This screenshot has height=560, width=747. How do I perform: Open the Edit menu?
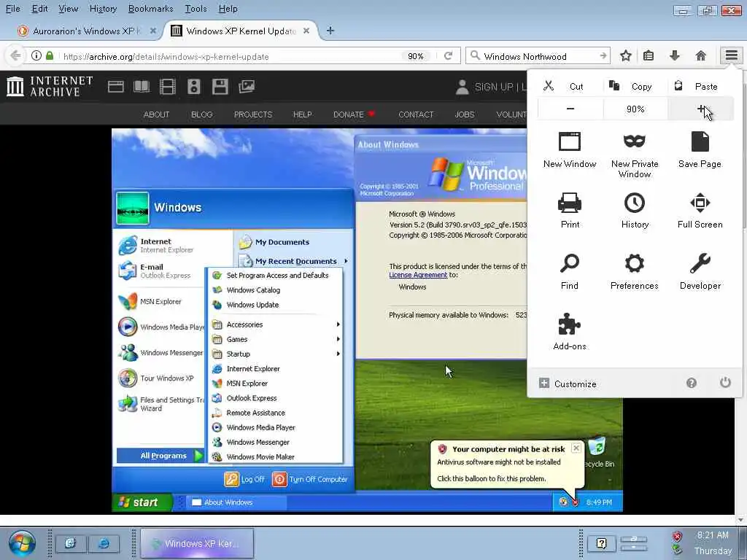point(39,9)
